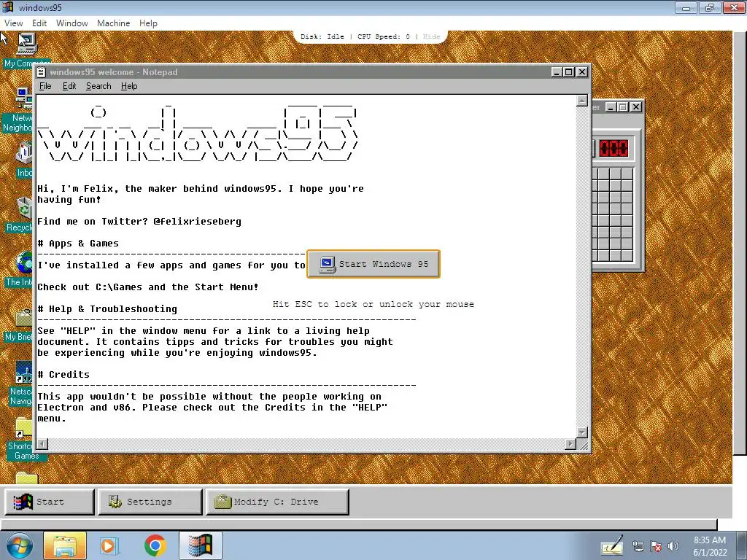Click Hide link in disk status bar
Viewport: 747px width, 560px height.
pos(432,36)
